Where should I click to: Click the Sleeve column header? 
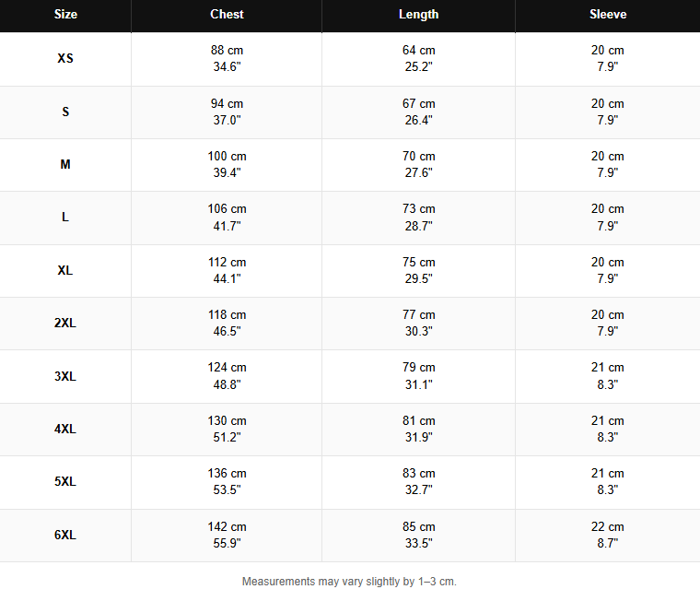click(608, 15)
